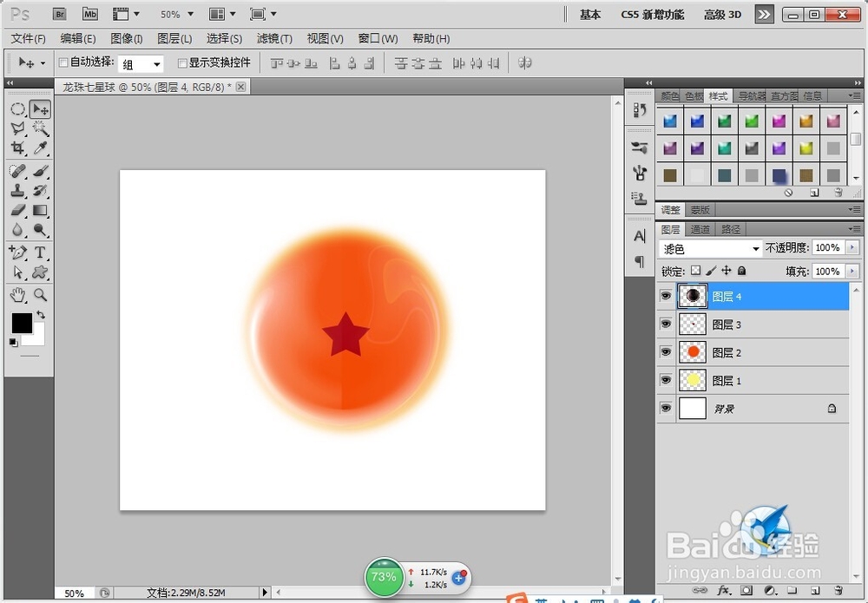Select the Elliptical Marquee tool
868x603 pixels.
pos(17,109)
